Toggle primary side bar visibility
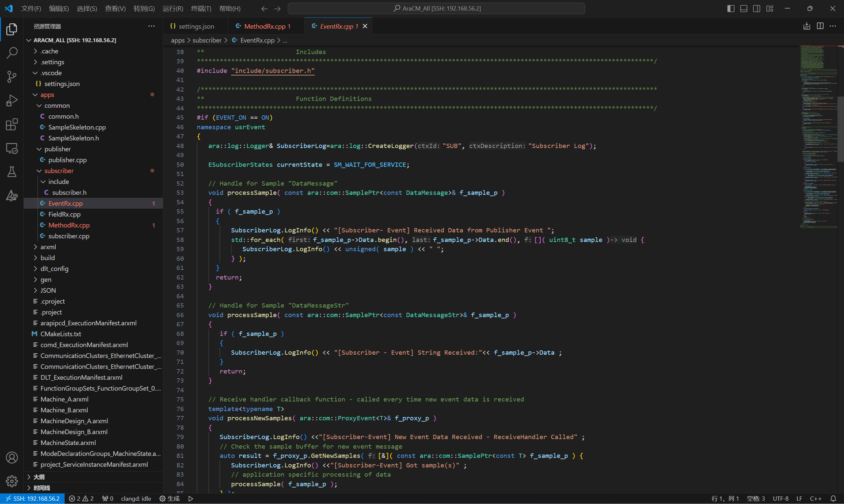Screen dimensions: 844x504 pyautogui.click(x=731, y=9)
